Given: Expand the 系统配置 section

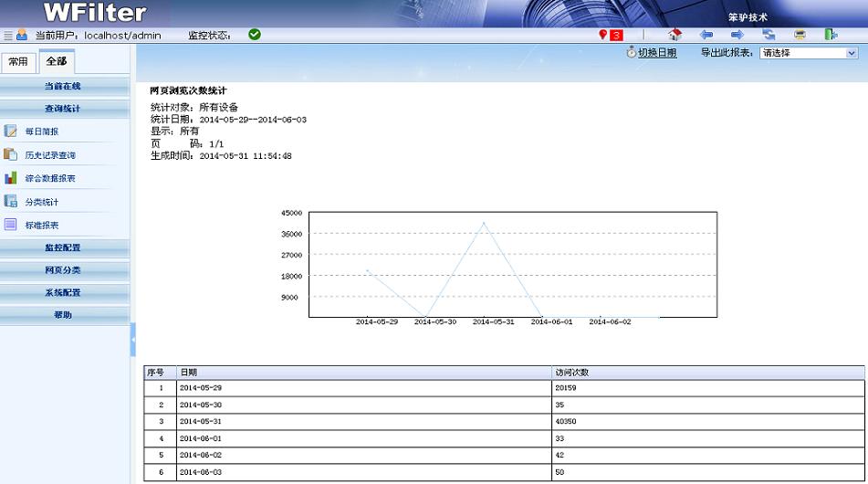Looking at the screenshot, I should 63,292.
